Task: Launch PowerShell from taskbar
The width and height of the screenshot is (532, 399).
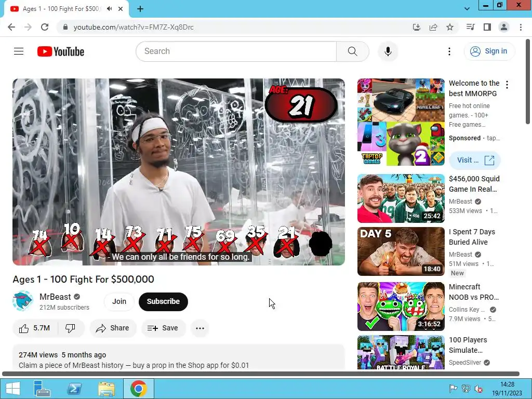Action: pos(74,389)
